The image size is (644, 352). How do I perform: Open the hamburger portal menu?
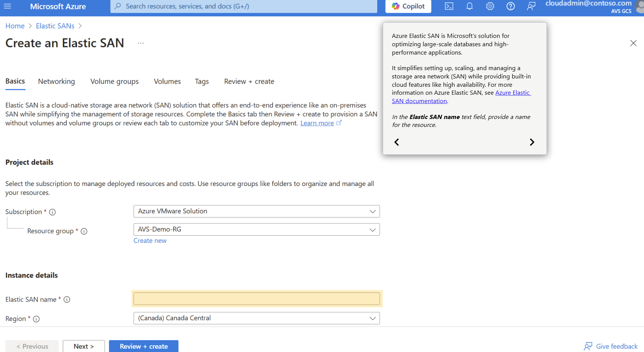(7, 6)
